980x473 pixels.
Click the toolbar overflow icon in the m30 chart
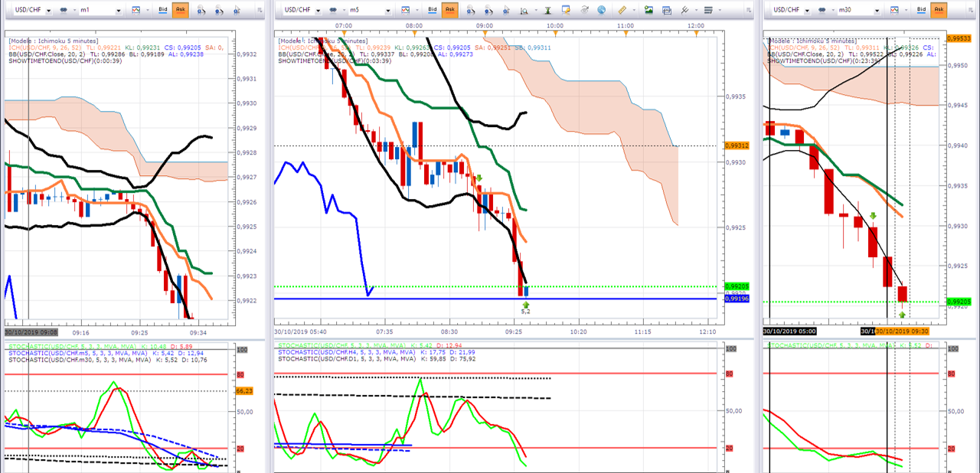click(x=970, y=10)
